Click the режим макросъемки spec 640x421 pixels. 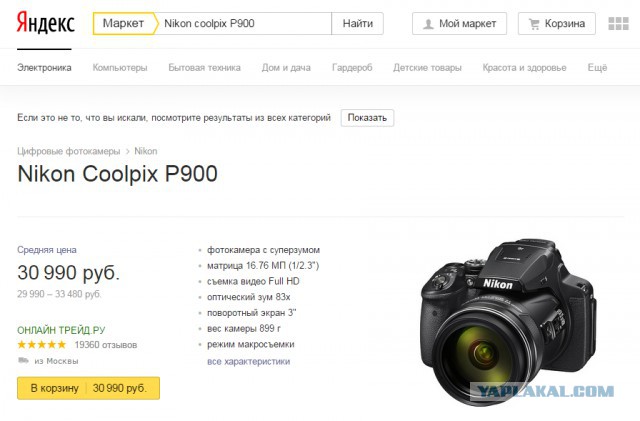pyautogui.click(x=251, y=345)
